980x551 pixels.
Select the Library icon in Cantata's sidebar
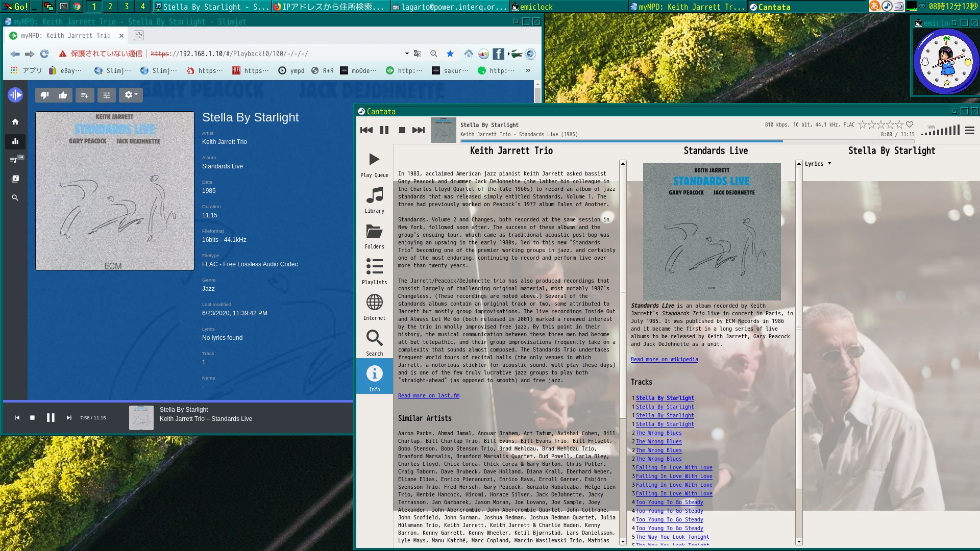pos(374,195)
